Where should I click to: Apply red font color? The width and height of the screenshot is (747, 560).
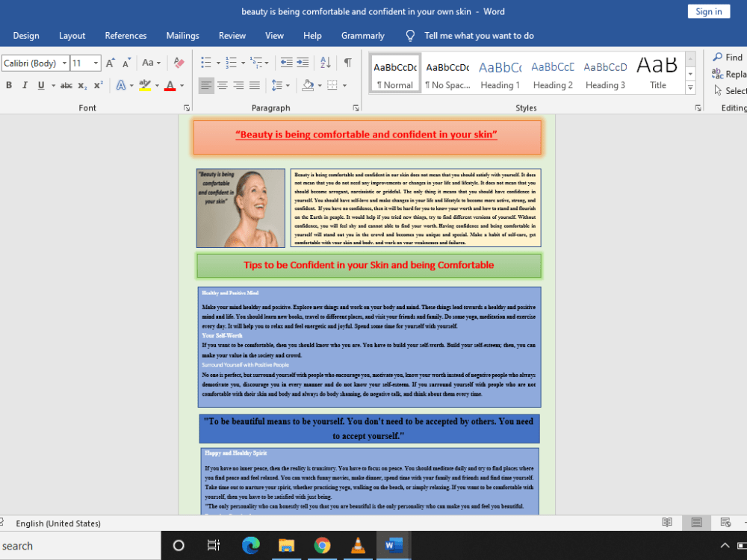pos(170,85)
